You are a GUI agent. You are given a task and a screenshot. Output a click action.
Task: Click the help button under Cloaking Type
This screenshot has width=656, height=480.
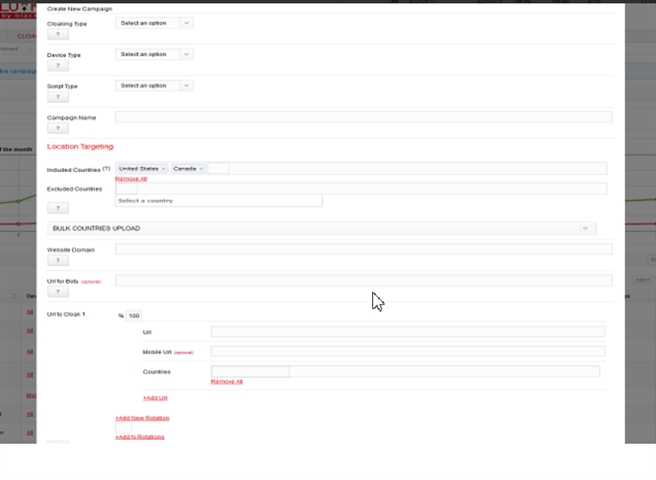point(58,34)
